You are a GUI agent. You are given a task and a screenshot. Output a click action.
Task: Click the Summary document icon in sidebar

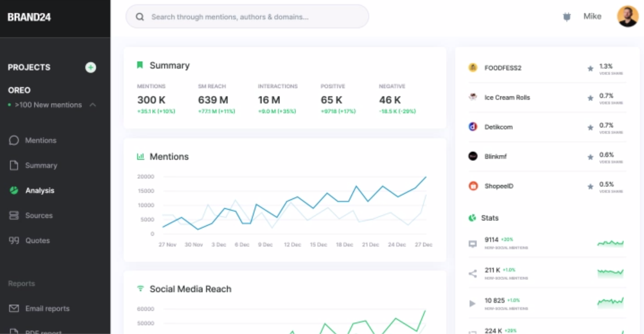click(x=14, y=165)
